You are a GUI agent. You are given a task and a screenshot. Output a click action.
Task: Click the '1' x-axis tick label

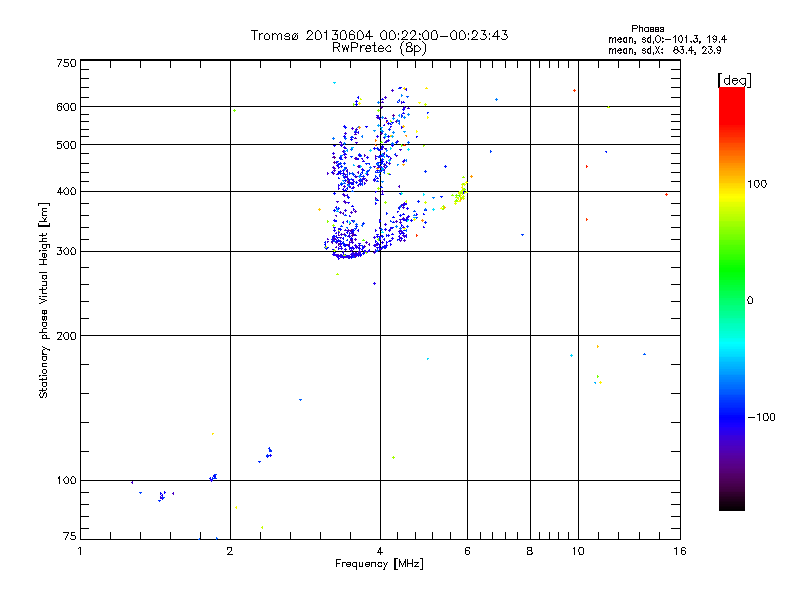point(80,551)
